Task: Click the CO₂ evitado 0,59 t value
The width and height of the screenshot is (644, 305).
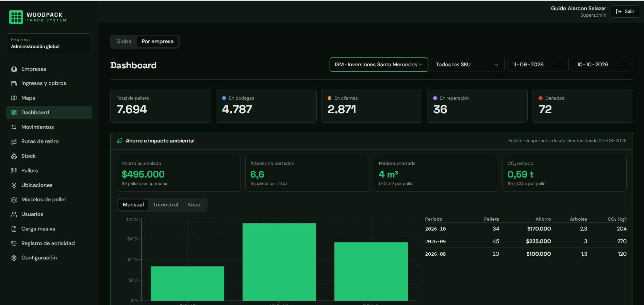Action: [521, 174]
